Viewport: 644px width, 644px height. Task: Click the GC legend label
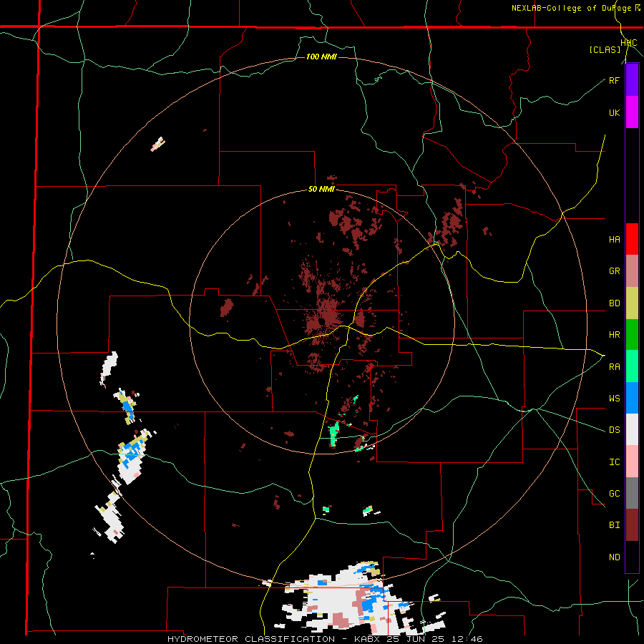point(614,494)
